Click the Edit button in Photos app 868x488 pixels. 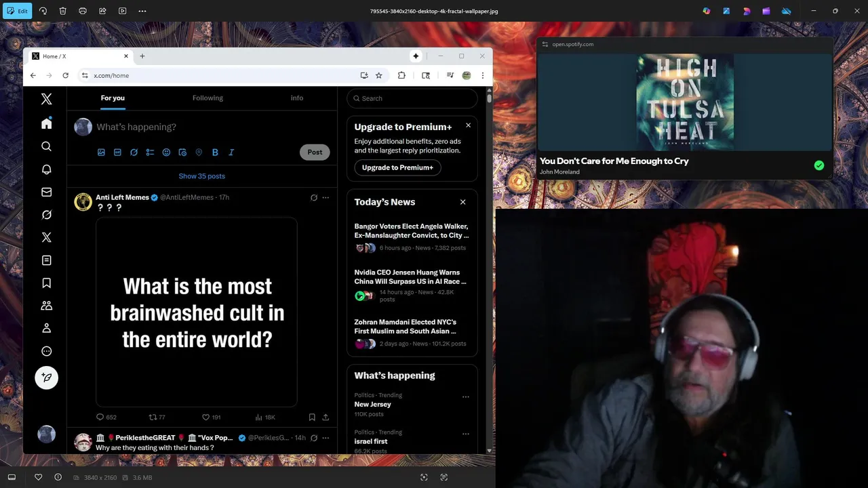(x=17, y=11)
